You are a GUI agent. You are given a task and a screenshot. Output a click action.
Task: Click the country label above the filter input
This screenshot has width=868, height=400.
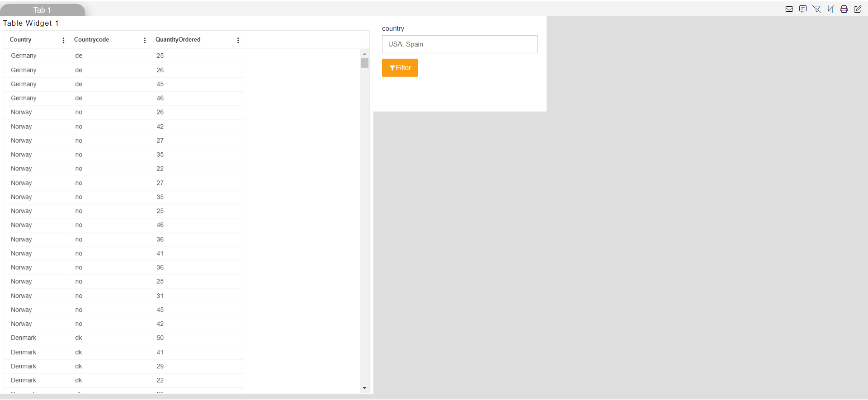point(393,28)
